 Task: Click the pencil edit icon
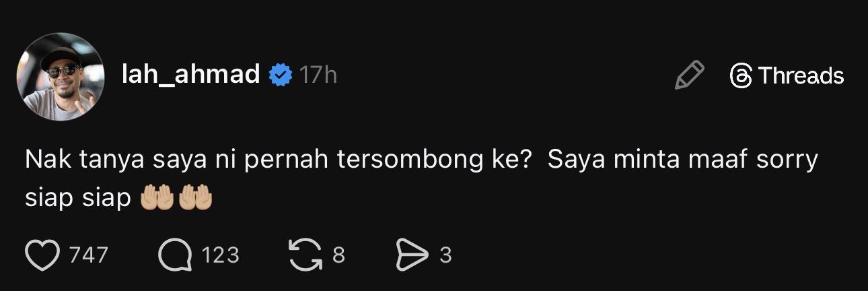(690, 75)
